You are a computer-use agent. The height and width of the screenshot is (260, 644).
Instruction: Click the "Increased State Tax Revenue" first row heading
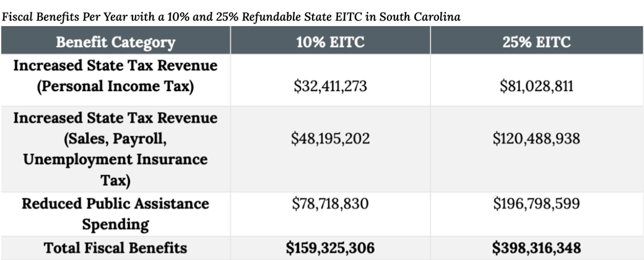(115, 66)
